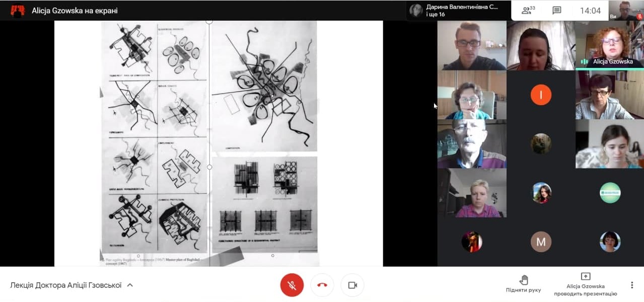Click the red presentation icon at top left
Screen dimensions: 644x302
18,11
